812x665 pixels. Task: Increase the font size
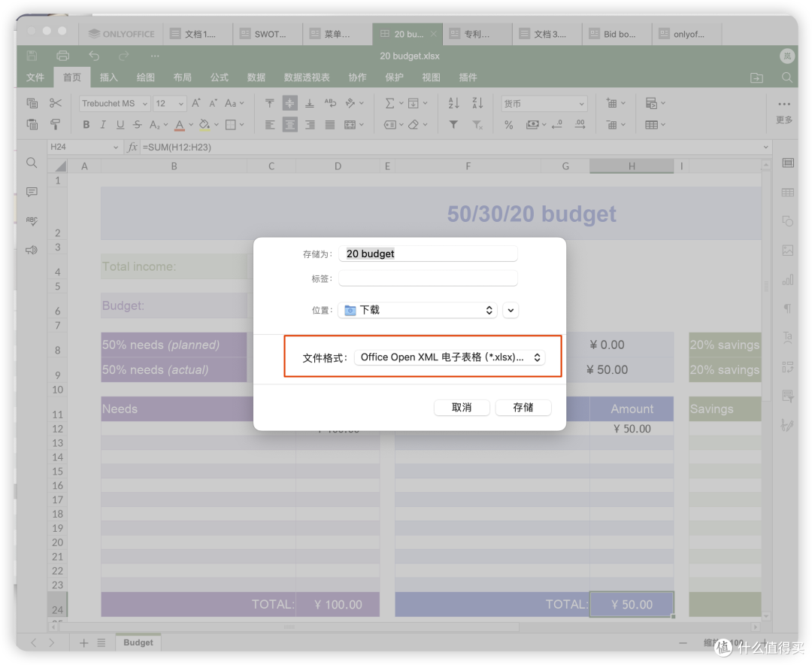(195, 103)
